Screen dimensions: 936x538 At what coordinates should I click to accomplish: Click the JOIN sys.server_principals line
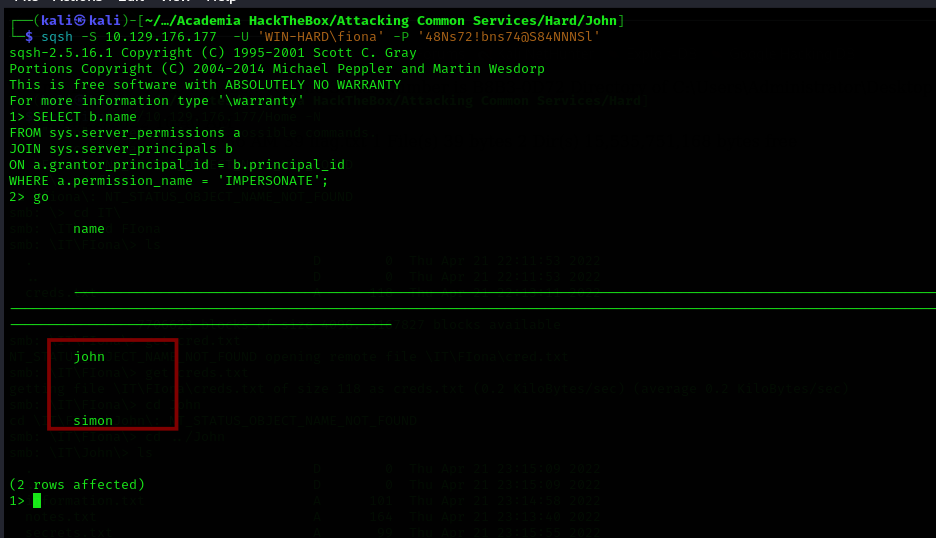(120, 148)
